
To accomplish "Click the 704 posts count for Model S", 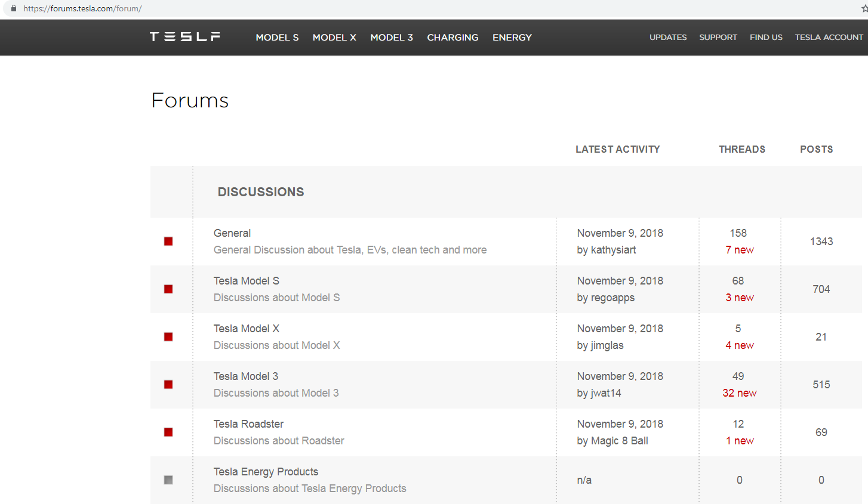I will pyautogui.click(x=821, y=289).
